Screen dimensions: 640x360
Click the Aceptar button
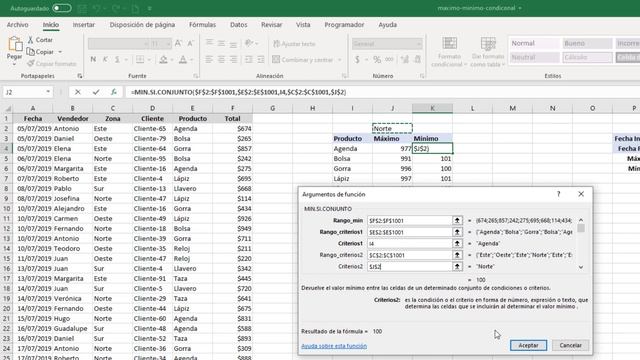click(528, 345)
